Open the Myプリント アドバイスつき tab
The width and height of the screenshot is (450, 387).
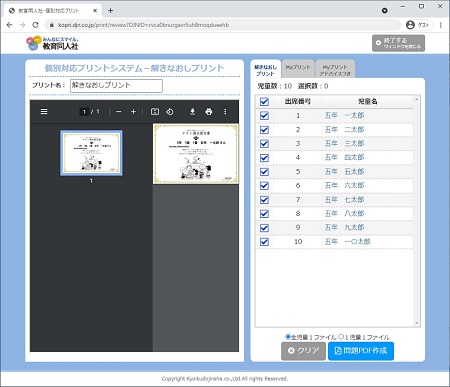pos(335,69)
